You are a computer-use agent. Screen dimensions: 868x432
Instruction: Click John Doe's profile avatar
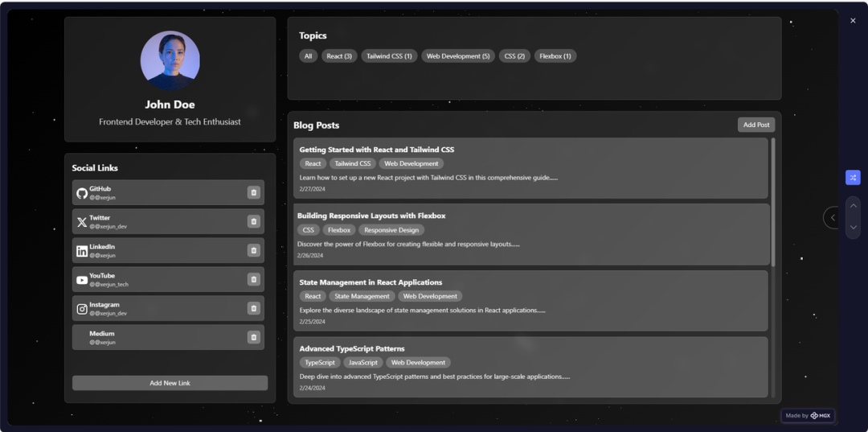point(170,60)
